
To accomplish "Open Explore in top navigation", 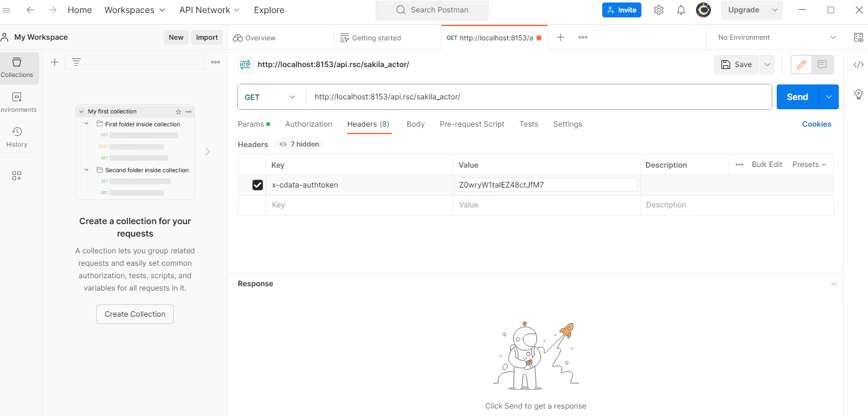I will (x=269, y=10).
